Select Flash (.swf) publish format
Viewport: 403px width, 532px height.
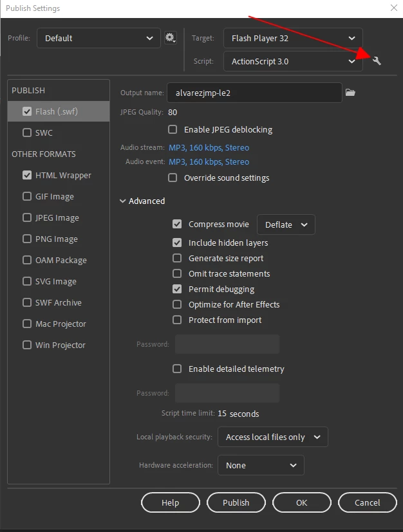pos(54,111)
